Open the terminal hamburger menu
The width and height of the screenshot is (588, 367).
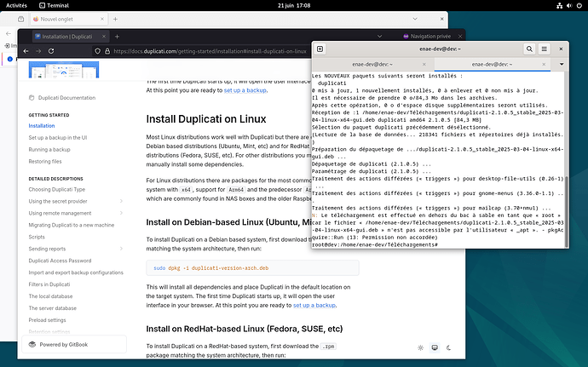[545, 49]
